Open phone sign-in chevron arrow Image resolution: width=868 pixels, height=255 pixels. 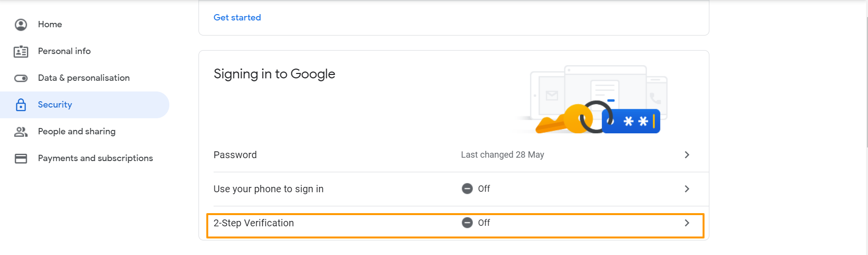click(x=687, y=189)
